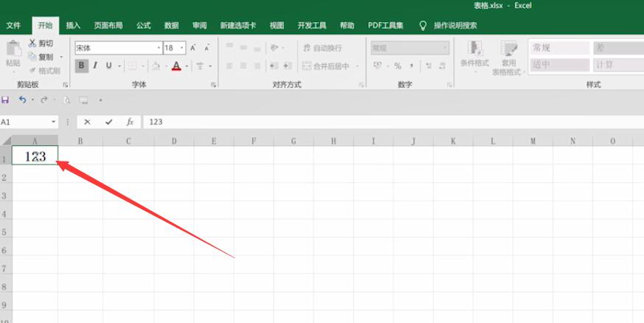Click the Cut (剪切) scissors icon
The width and height of the screenshot is (644, 323).
[32, 43]
